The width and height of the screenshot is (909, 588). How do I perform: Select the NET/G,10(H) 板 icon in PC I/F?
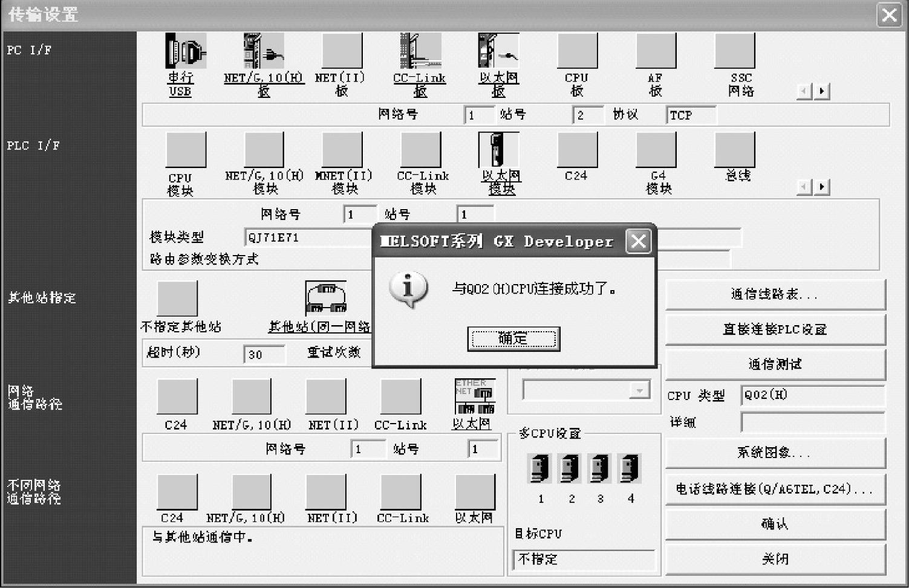click(264, 51)
